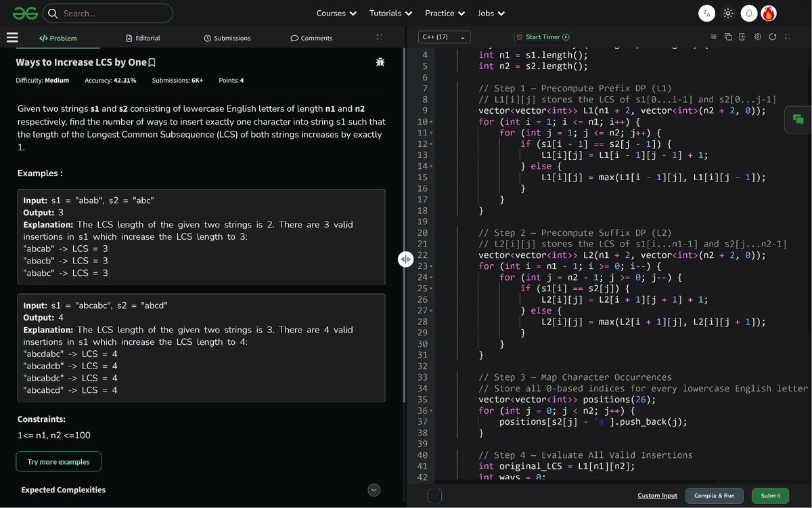The height and width of the screenshot is (508, 812).
Task: Collapse the code fold at line 24
Action: click(x=431, y=277)
